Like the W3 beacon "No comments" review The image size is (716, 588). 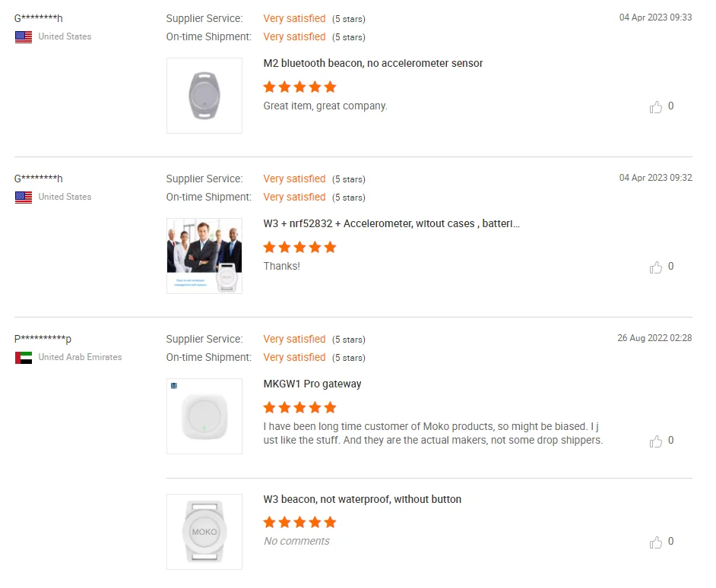click(656, 542)
